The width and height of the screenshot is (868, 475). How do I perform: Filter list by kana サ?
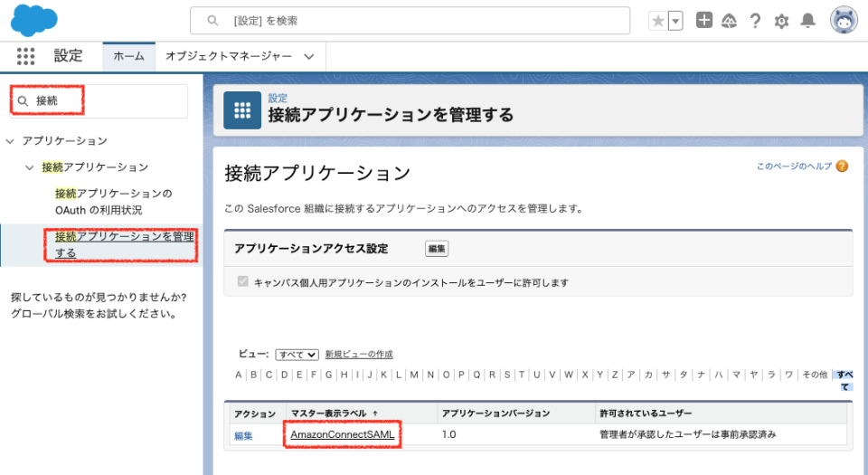pyautogui.click(x=666, y=375)
